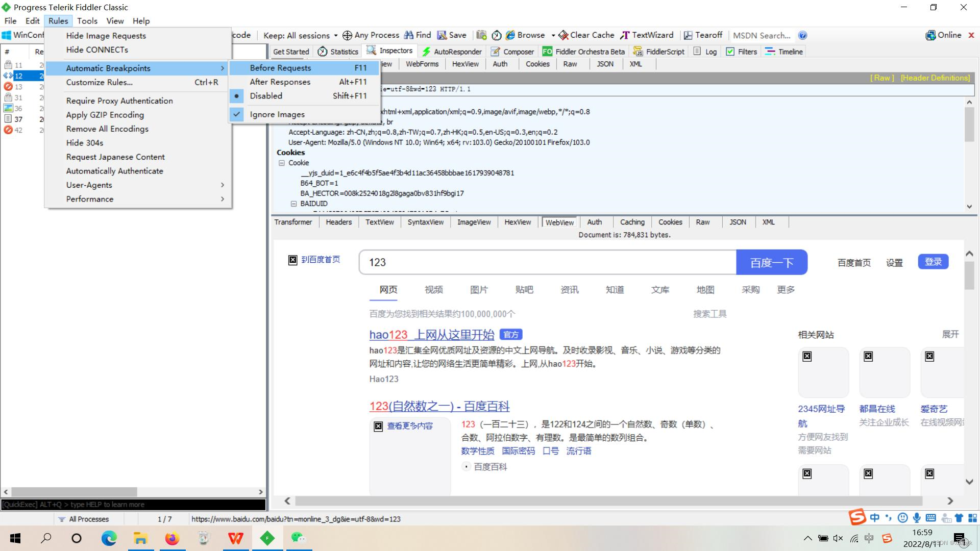Open WeChat from the taskbar
Viewport: 980px width, 551px height.
tap(298, 538)
